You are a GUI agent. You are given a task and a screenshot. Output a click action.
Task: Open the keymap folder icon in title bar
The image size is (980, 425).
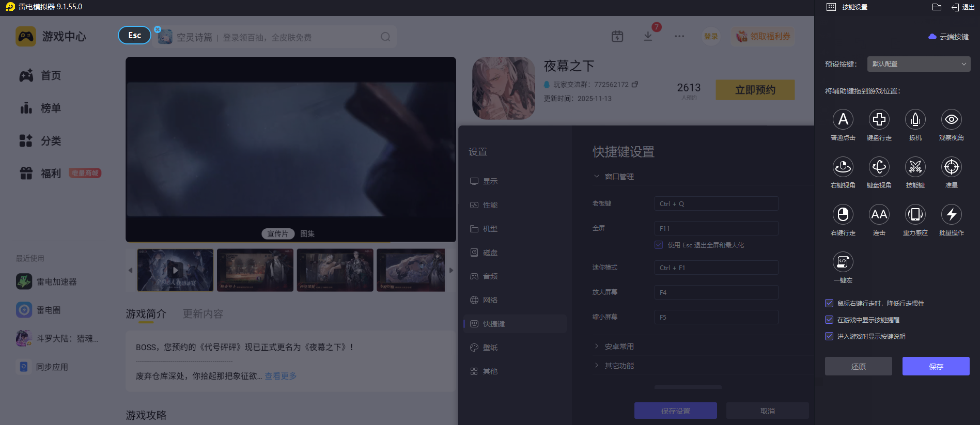click(x=937, y=7)
